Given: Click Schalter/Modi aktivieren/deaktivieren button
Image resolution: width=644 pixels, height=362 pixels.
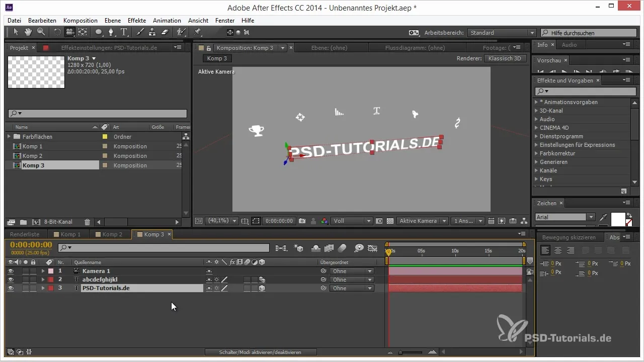Looking at the screenshot, I should pyautogui.click(x=261, y=352).
